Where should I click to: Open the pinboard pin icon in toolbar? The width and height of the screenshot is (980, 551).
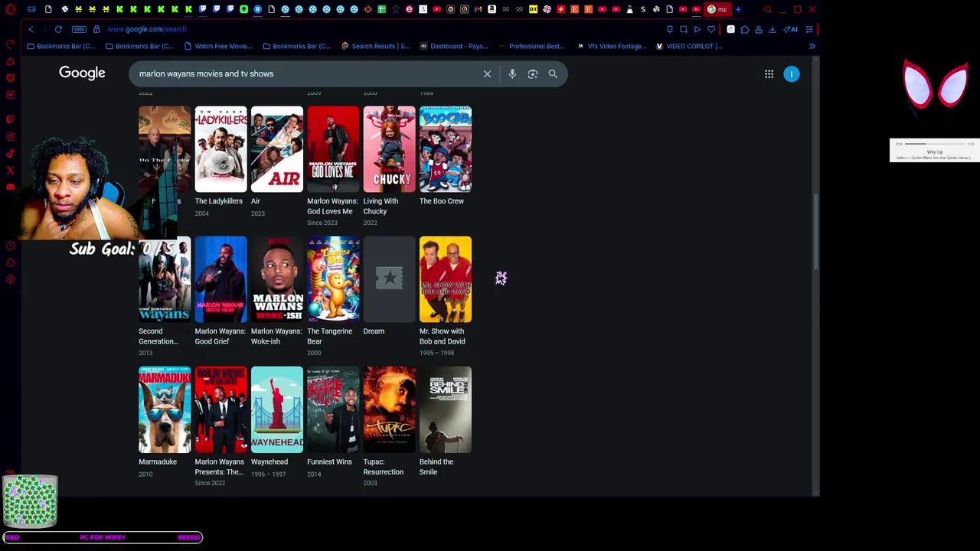(670, 29)
